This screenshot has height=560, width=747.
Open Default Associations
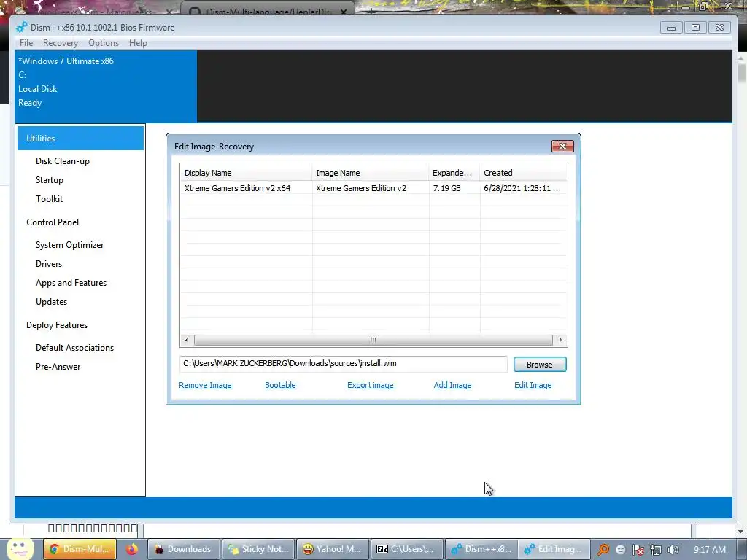point(75,348)
